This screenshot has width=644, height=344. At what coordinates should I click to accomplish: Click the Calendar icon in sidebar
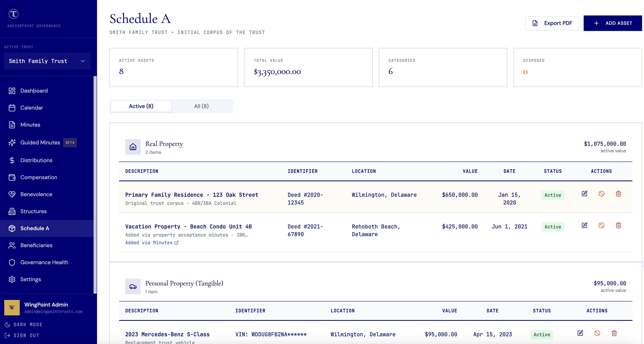click(12, 108)
